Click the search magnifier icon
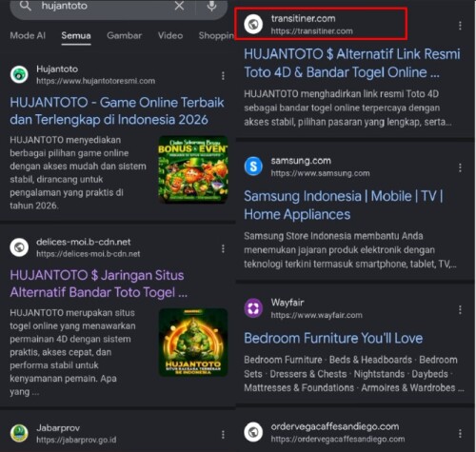The image size is (476, 452). (26, 6)
